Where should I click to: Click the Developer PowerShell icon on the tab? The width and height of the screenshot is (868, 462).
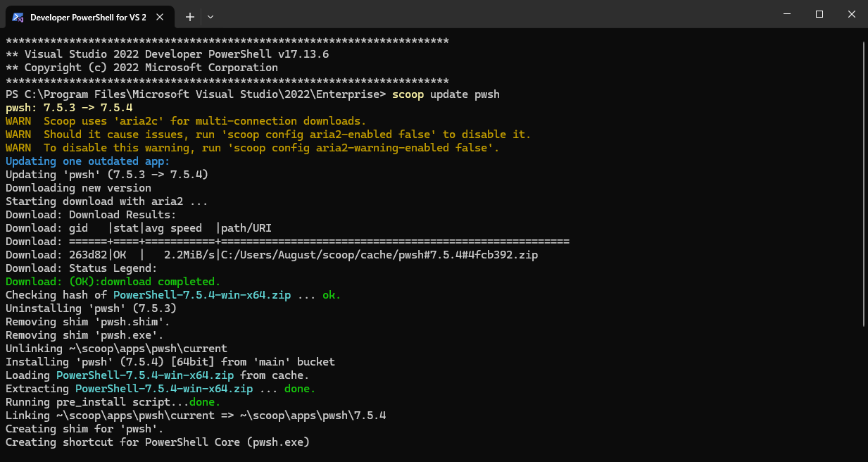[18, 17]
